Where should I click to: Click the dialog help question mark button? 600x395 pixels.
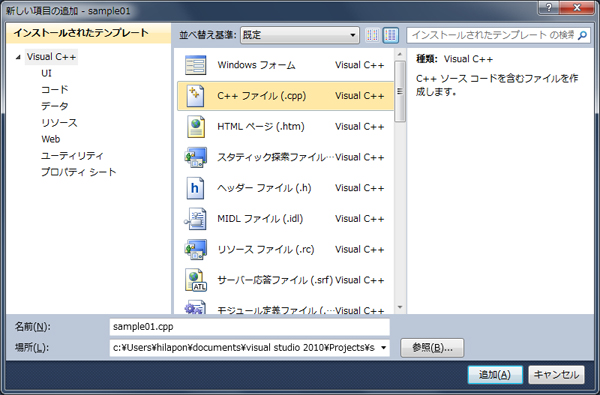coord(549,8)
